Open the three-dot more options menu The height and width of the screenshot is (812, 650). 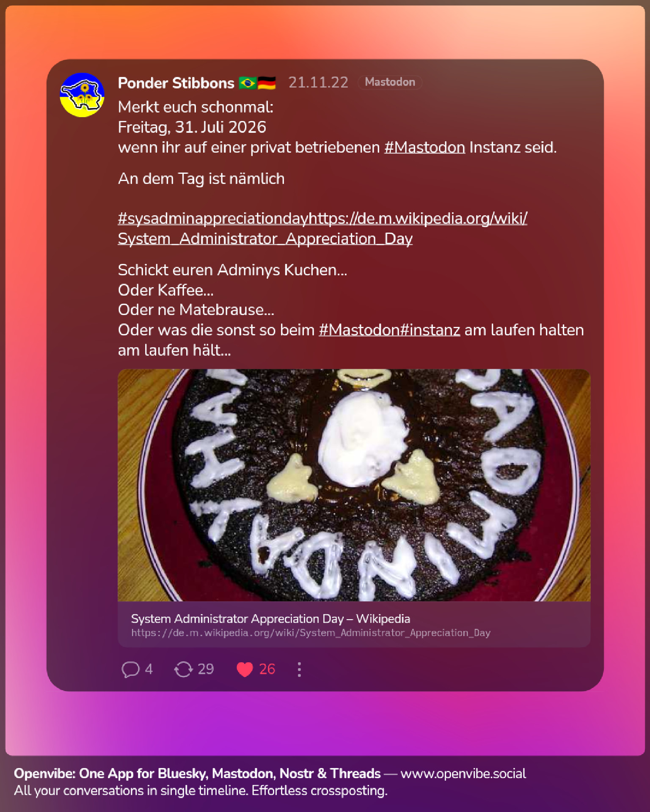coord(299,669)
